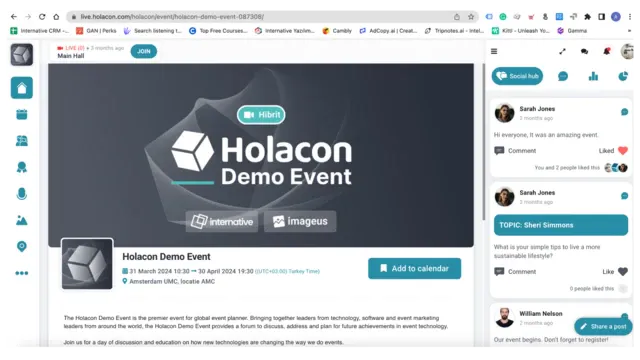Open messages chat bubbles icon in header
The width and height of the screenshot is (640, 360).
pyautogui.click(x=584, y=51)
